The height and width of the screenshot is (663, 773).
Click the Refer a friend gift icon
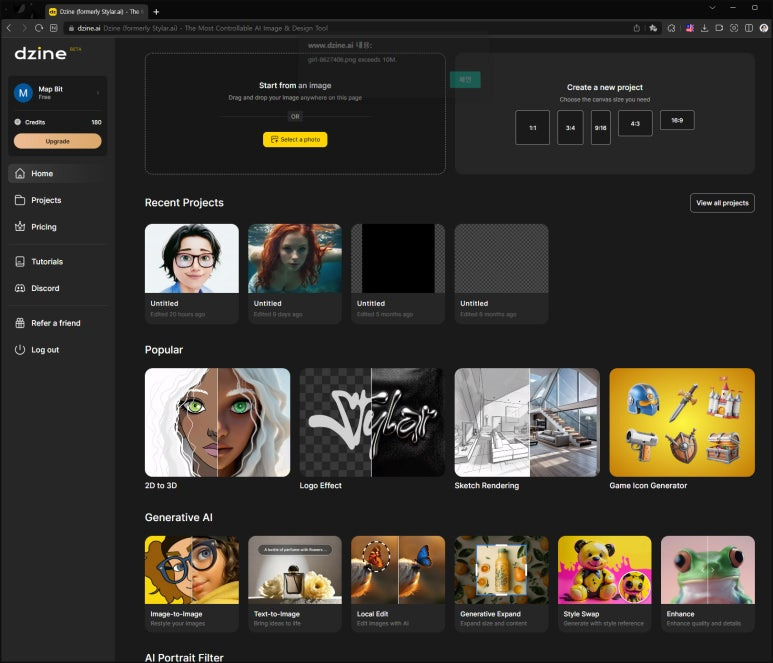point(20,323)
